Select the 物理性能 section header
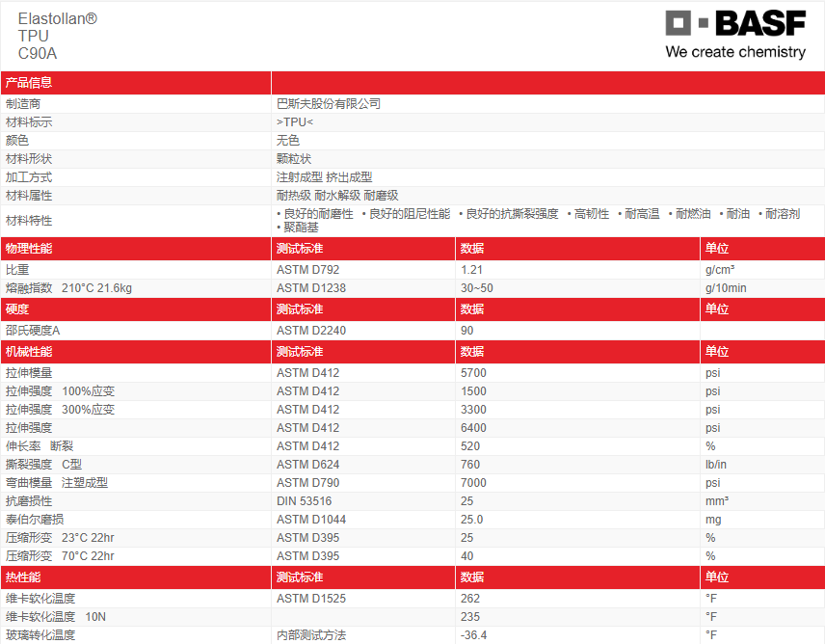 (29, 249)
